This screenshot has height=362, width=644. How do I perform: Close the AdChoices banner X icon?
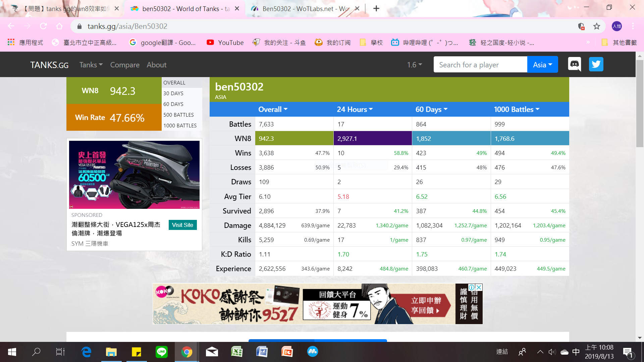pos(479,287)
